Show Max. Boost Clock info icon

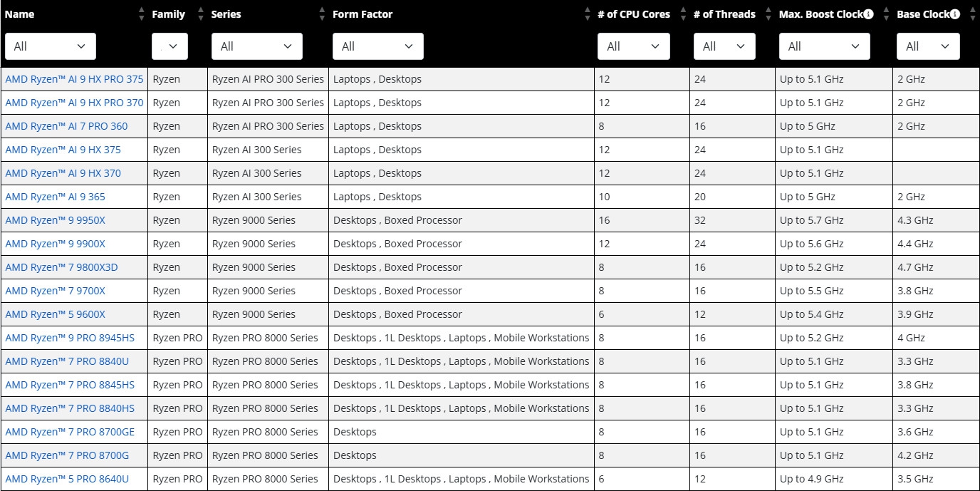868,14
